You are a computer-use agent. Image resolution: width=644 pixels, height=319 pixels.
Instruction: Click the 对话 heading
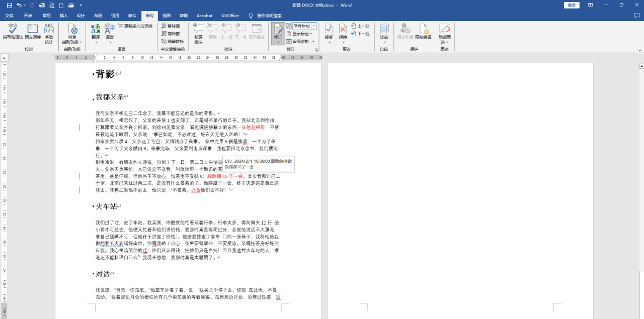103,274
